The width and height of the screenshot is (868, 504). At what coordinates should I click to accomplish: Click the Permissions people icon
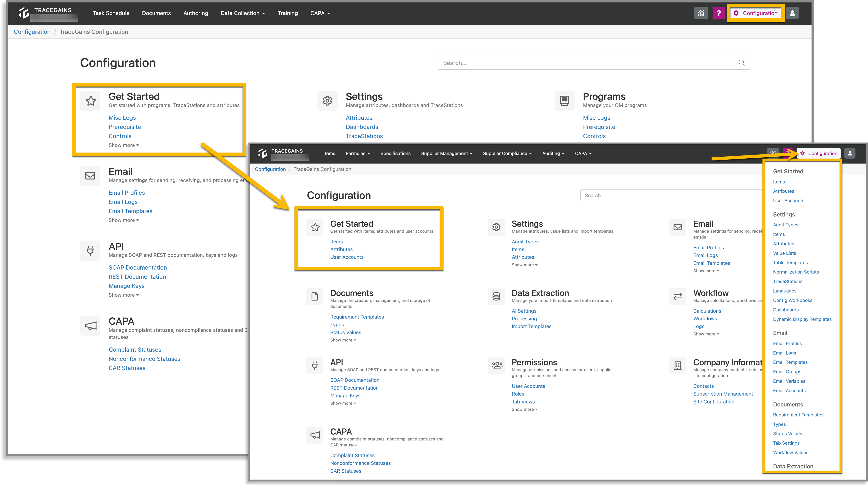tap(496, 365)
